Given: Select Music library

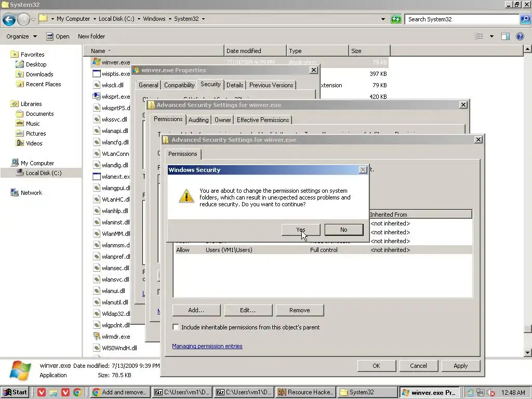Looking at the screenshot, I should pyautogui.click(x=33, y=124).
